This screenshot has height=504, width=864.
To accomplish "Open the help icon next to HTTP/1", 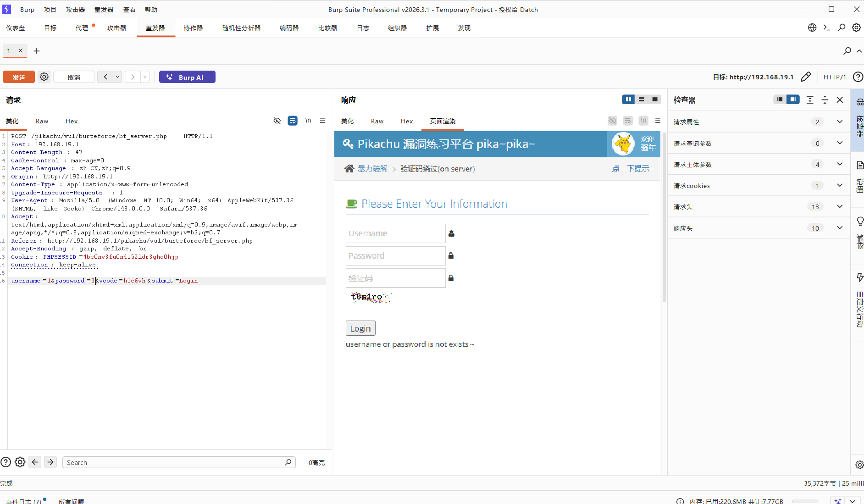I will (x=858, y=77).
